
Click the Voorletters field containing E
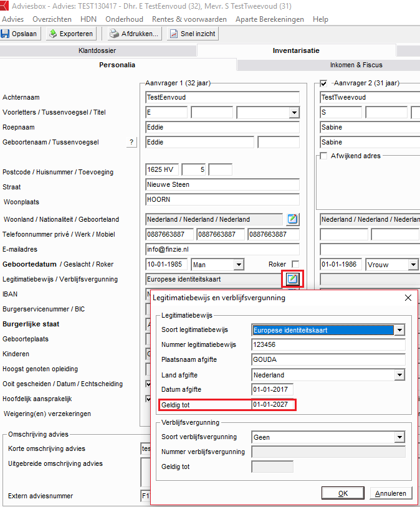[x=166, y=112]
